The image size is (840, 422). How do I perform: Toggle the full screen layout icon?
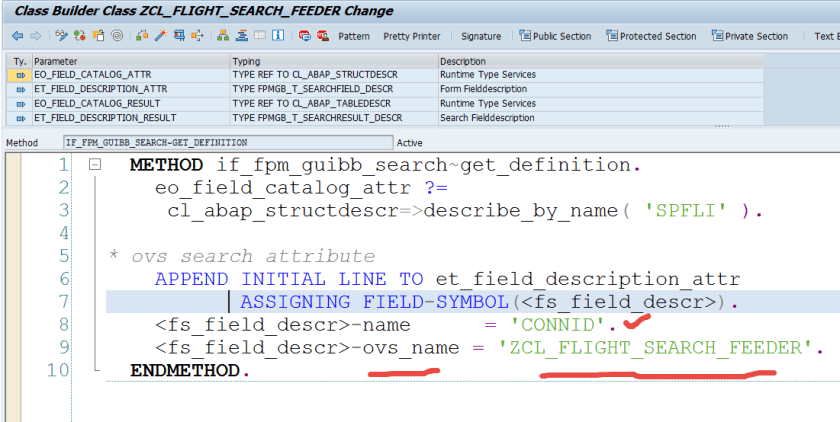pyautogui.click(x=260, y=36)
